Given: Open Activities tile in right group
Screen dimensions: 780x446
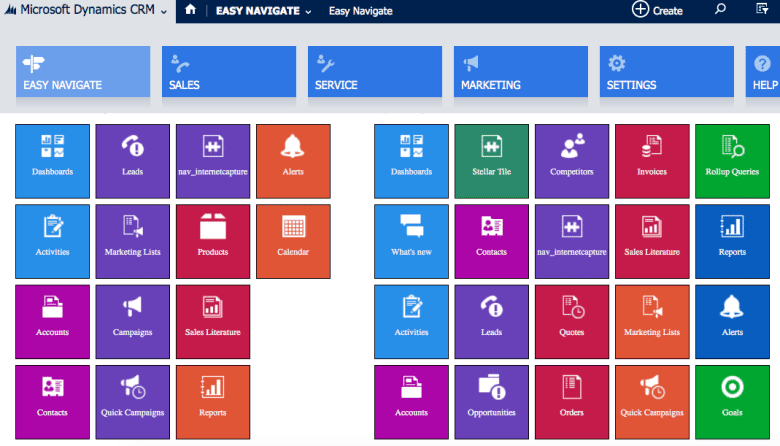Looking at the screenshot, I should (x=411, y=322).
